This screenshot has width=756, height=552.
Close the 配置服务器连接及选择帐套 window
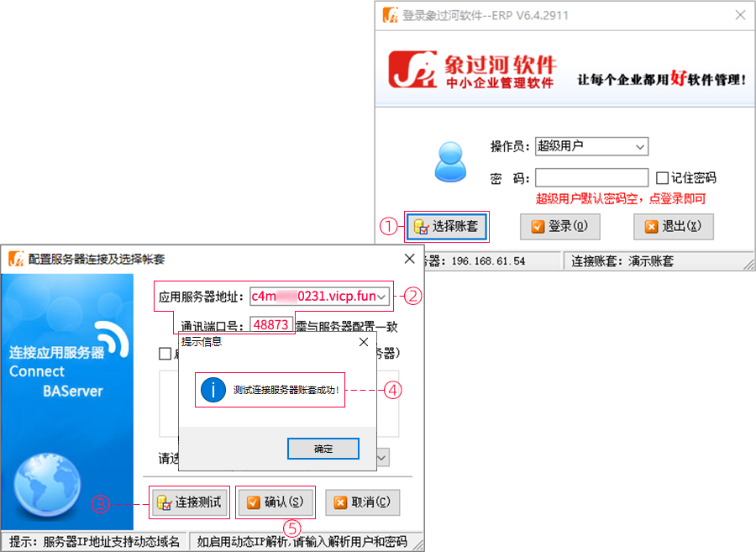click(x=409, y=259)
